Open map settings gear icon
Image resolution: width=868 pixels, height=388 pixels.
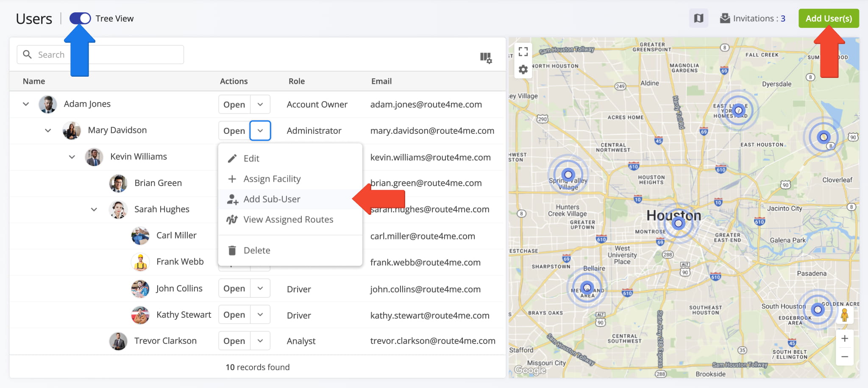pyautogui.click(x=523, y=69)
